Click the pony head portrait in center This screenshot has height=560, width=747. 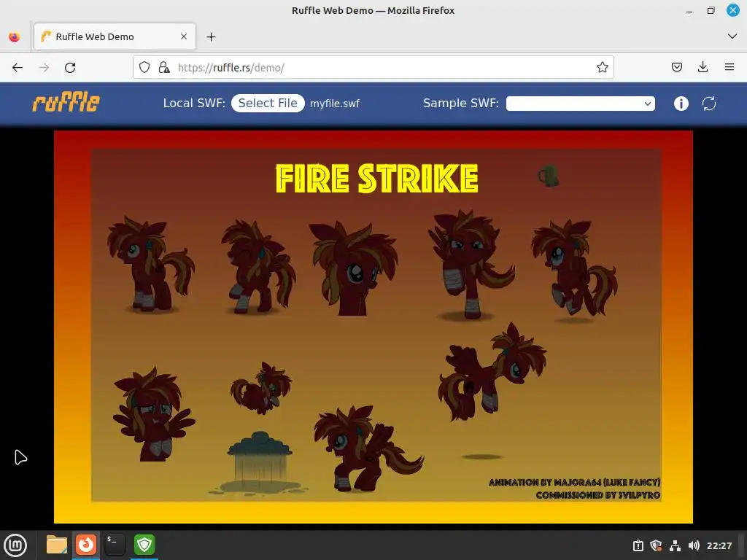354,268
